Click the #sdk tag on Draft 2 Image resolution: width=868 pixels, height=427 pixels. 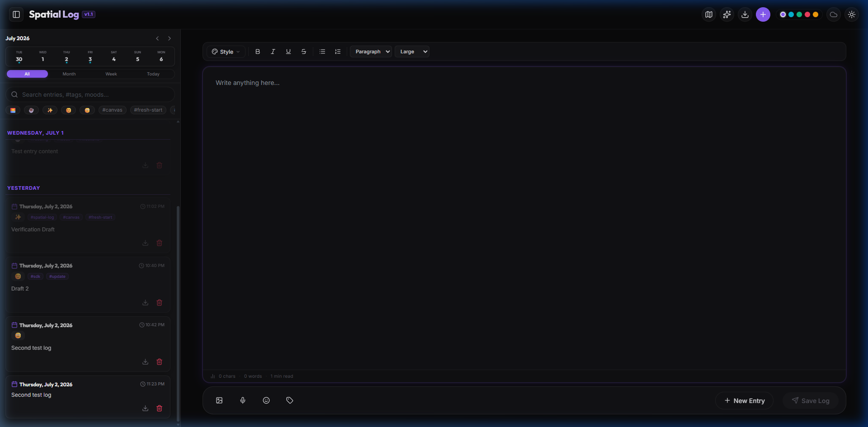click(35, 277)
